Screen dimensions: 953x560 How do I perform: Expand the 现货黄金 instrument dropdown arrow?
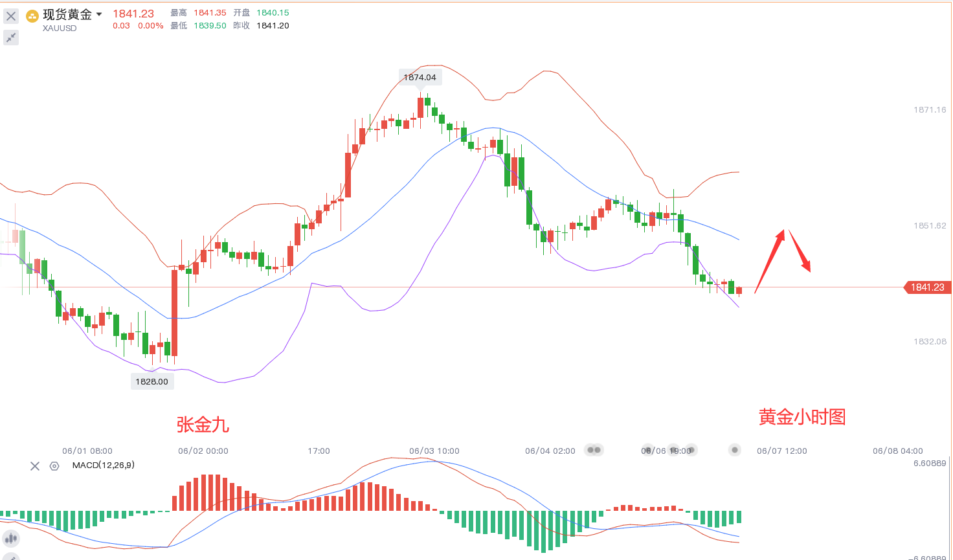pyautogui.click(x=99, y=14)
